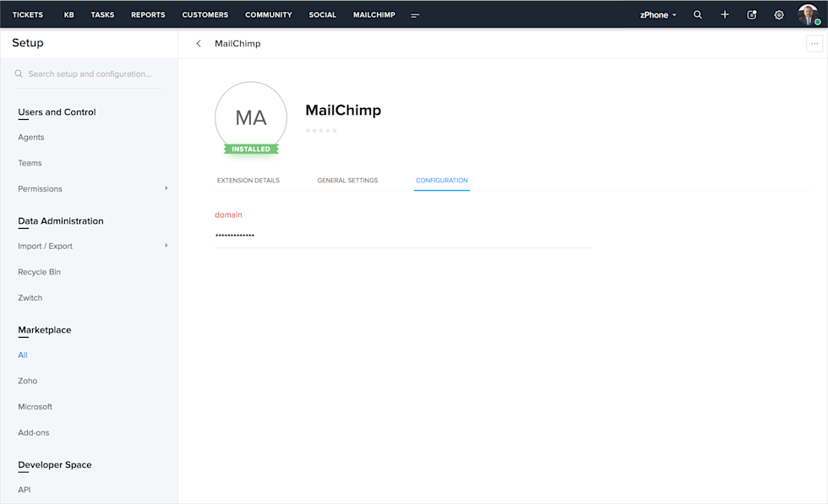Open the REPORTS menu
The height and width of the screenshot is (504, 828).
point(148,14)
